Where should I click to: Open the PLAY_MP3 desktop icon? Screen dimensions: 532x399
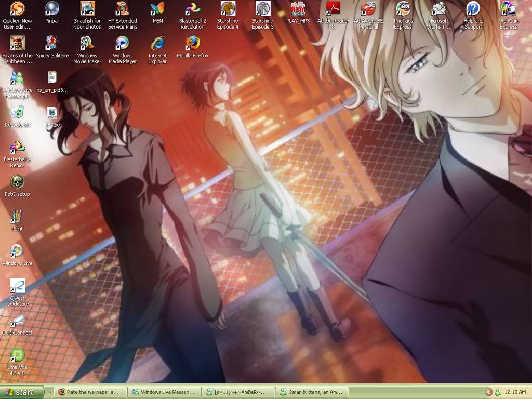[298, 12]
